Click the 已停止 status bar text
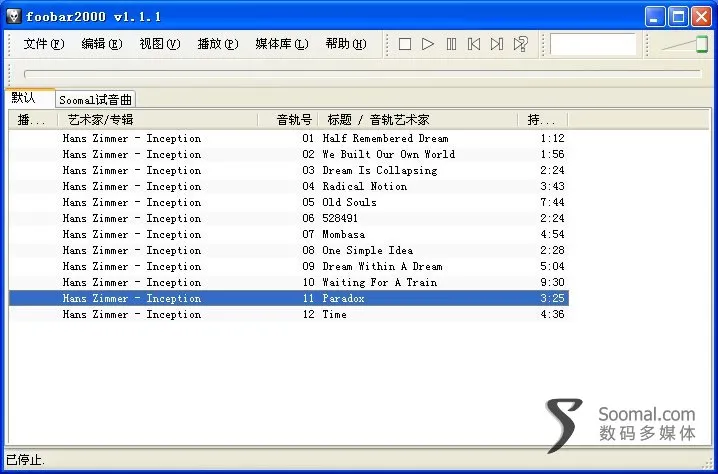Image resolution: width=718 pixels, height=474 pixels. 25,459
